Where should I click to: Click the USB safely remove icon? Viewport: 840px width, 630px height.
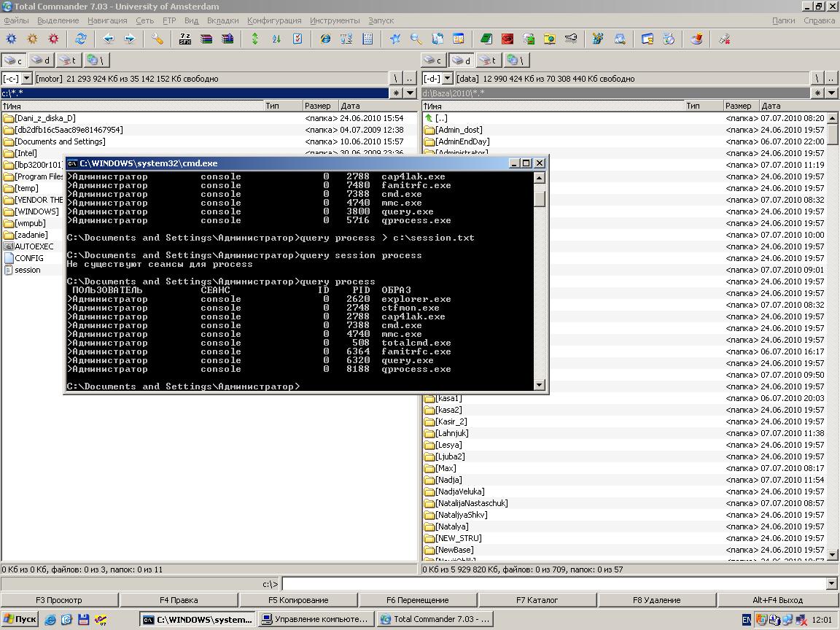click(x=724, y=39)
